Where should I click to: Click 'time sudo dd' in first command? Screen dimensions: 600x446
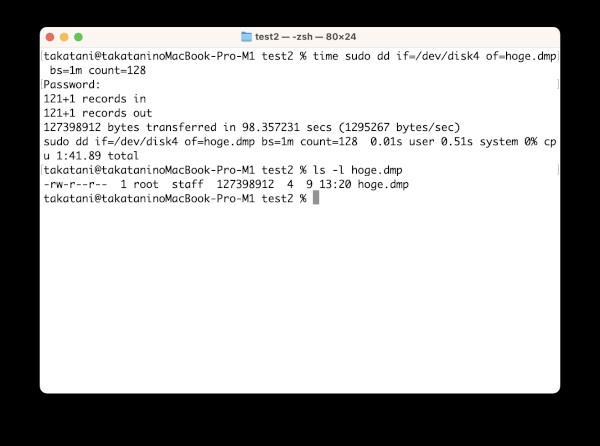[351, 56]
